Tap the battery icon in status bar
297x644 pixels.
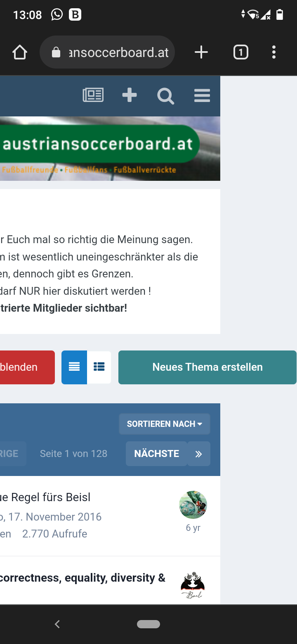coord(280,15)
